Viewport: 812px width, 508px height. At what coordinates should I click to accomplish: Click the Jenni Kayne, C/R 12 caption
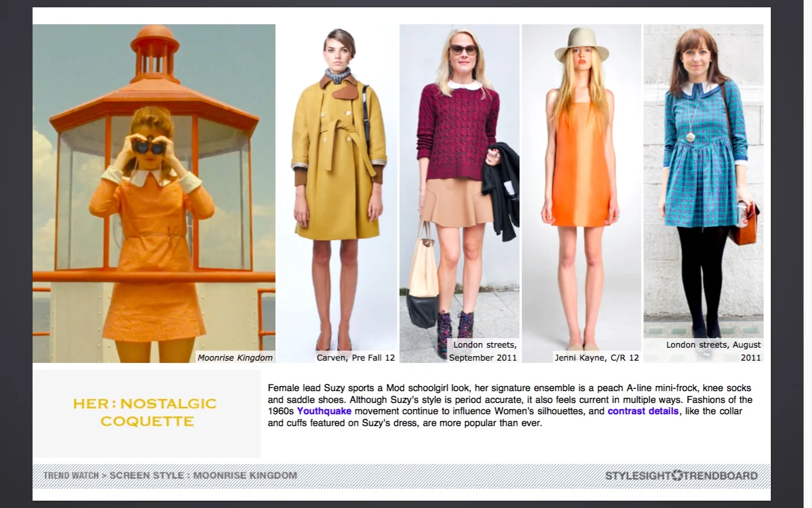tap(597, 357)
